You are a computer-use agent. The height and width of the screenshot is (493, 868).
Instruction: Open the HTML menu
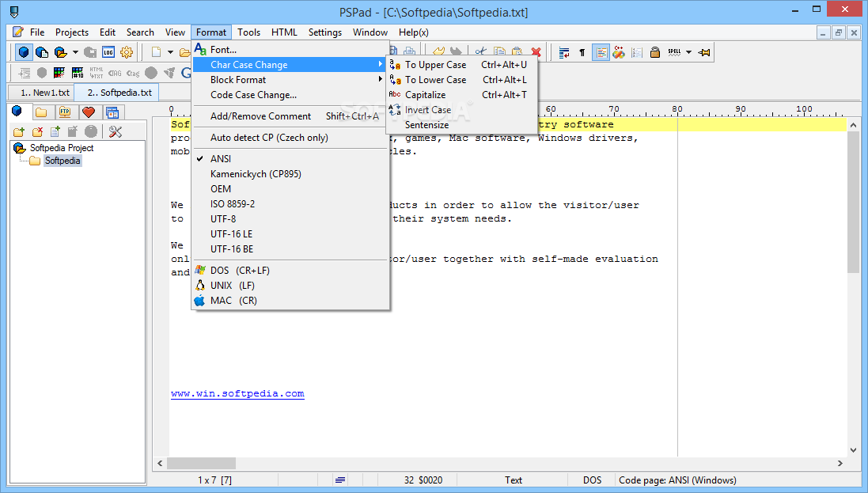pos(284,32)
